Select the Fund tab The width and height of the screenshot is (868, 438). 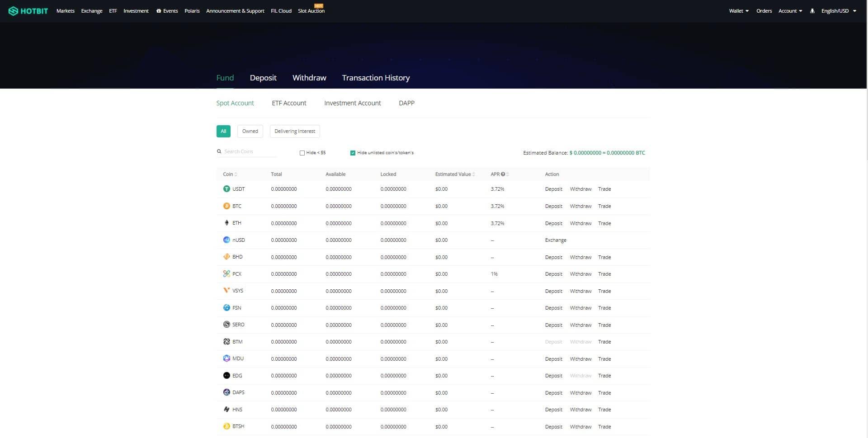tap(225, 78)
